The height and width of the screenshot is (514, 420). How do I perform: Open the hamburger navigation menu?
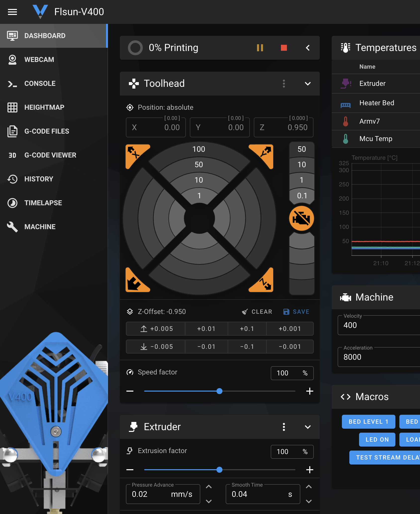tap(12, 12)
